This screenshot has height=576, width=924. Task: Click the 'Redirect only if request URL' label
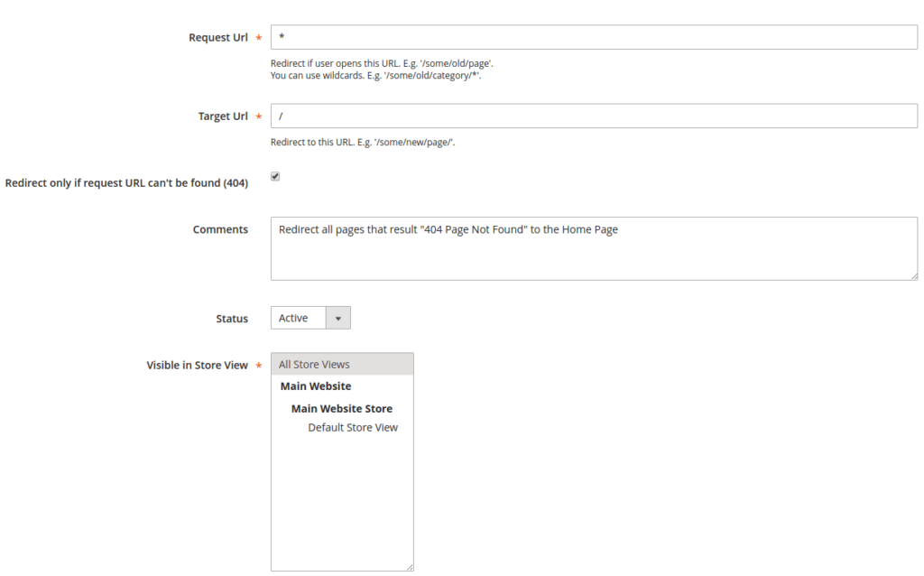click(126, 182)
